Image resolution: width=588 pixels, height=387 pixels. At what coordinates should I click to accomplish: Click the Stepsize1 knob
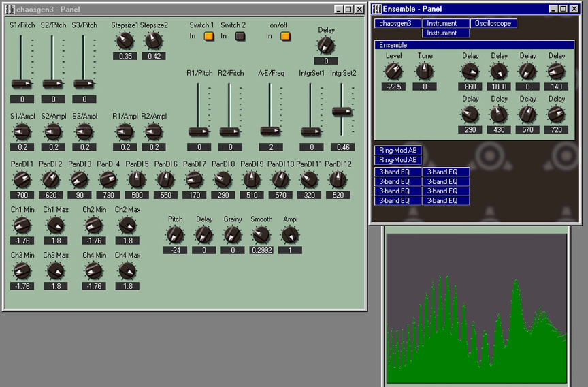(x=125, y=42)
